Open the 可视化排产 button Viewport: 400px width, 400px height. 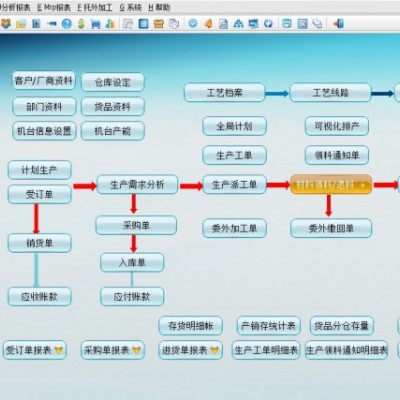[337, 126]
